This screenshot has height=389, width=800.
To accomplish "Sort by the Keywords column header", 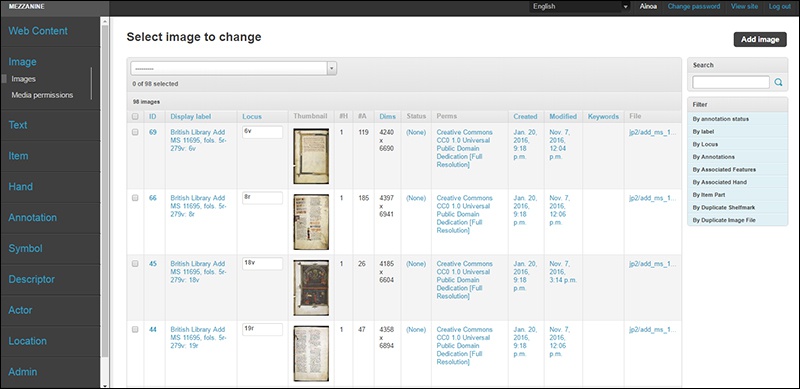I will [603, 116].
